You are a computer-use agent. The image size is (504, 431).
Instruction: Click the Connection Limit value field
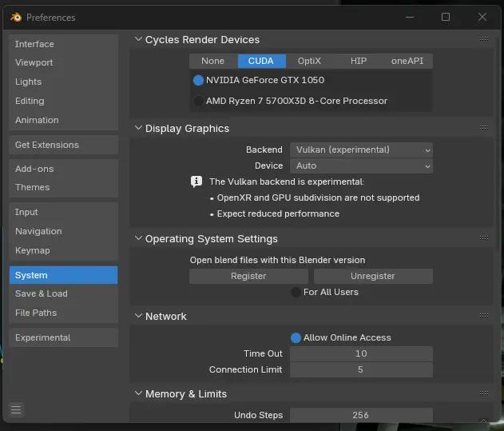click(361, 370)
